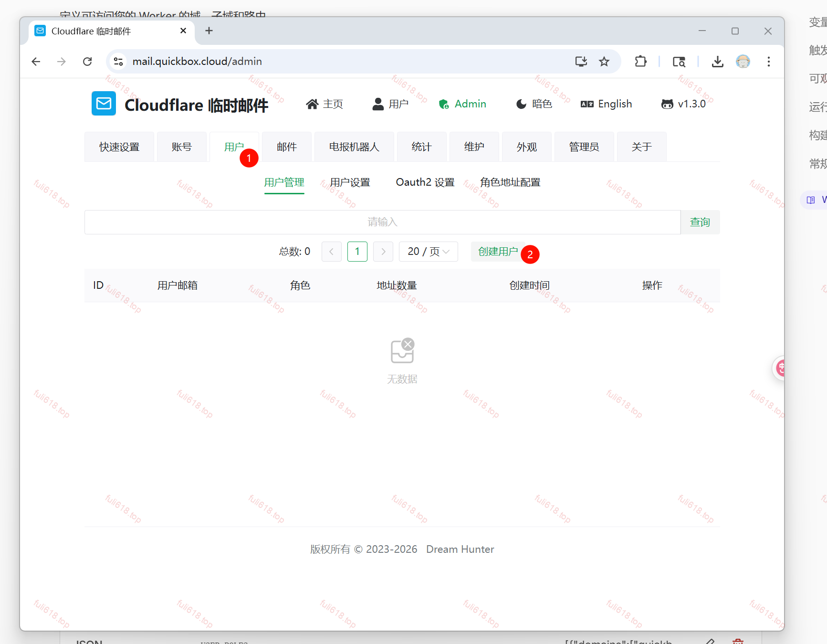The height and width of the screenshot is (644, 827).
Task: Click the 创建时间 column header
Action: (x=530, y=285)
